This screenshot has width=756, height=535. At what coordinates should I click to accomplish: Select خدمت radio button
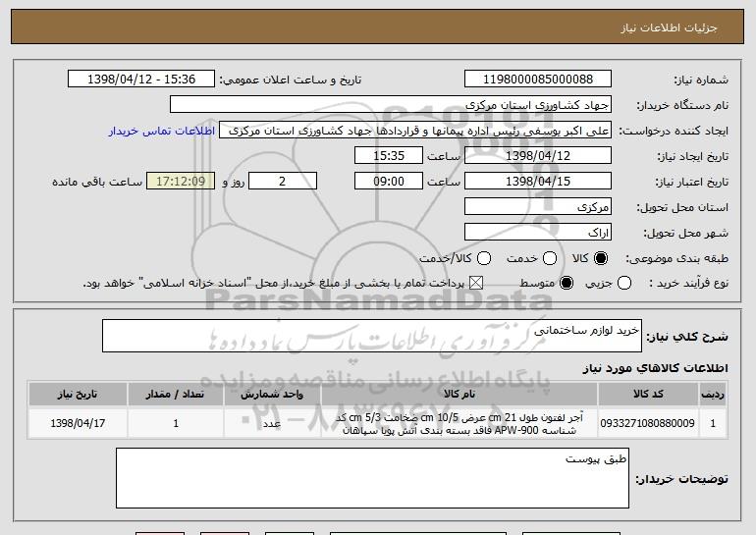click(x=550, y=258)
